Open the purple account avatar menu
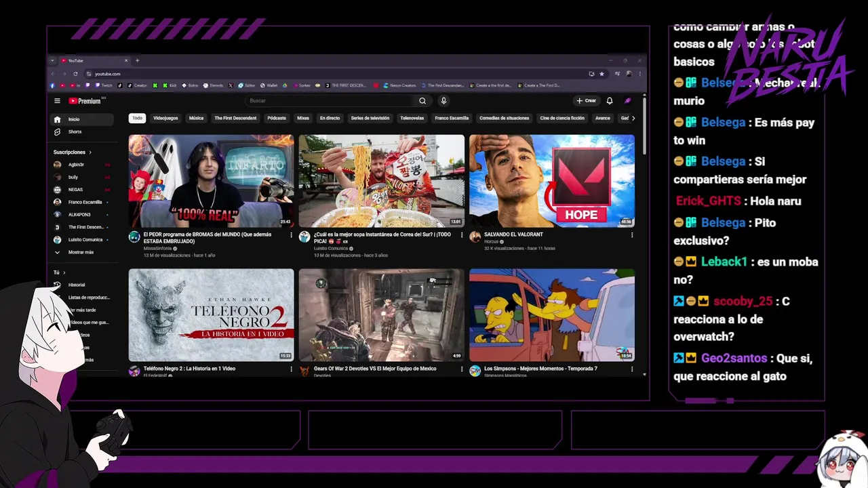The image size is (868, 488). coord(628,101)
